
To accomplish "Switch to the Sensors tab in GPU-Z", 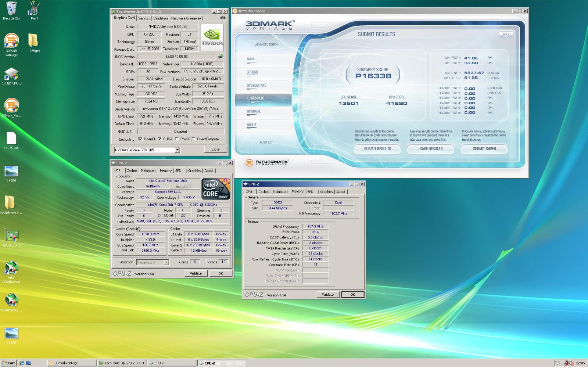I will click(144, 18).
